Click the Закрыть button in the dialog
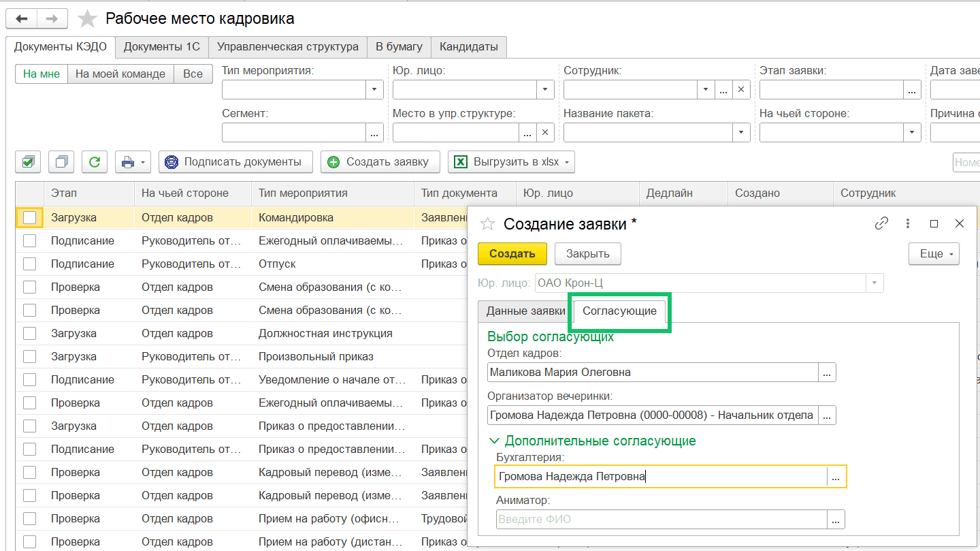980x551 pixels. tap(588, 253)
